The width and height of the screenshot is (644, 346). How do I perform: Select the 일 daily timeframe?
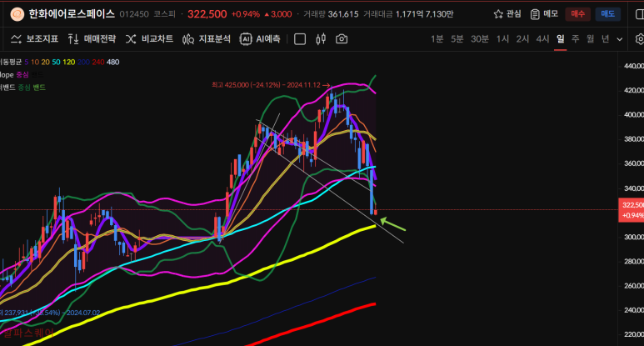[560, 39]
